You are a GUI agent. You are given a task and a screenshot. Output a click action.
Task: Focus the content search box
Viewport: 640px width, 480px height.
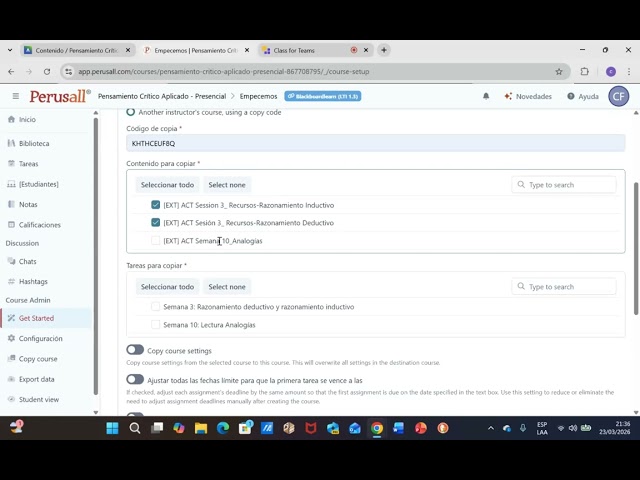[564, 185]
